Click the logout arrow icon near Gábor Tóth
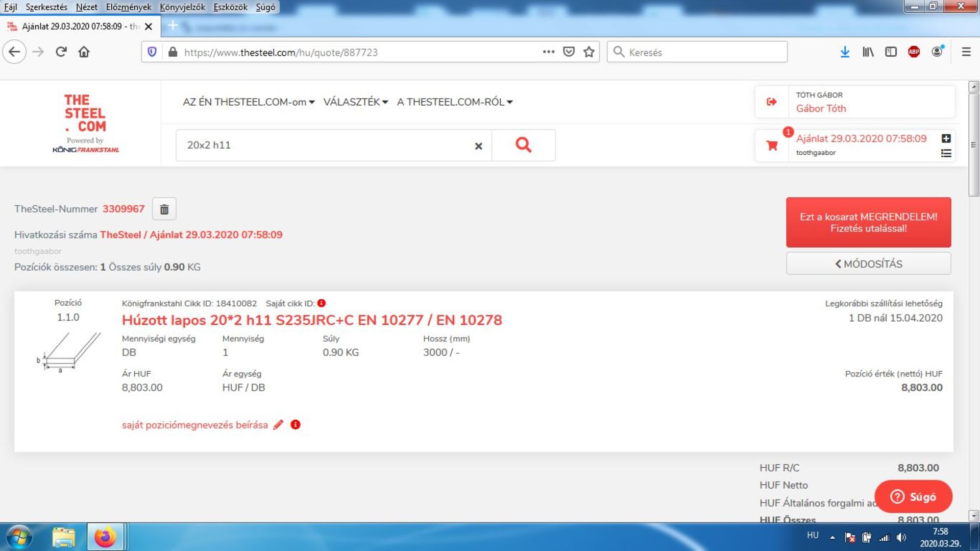This screenshot has height=551, width=980. pyautogui.click(x=772, y=102)
